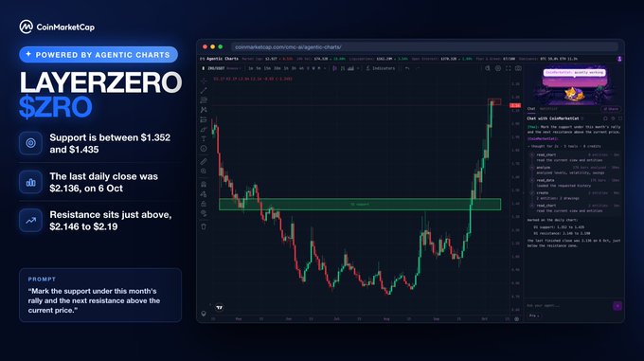The height and width of the screenshot is (361, 644).
Task: Select the green S1 support zone
Action: (x=360, y=204)
